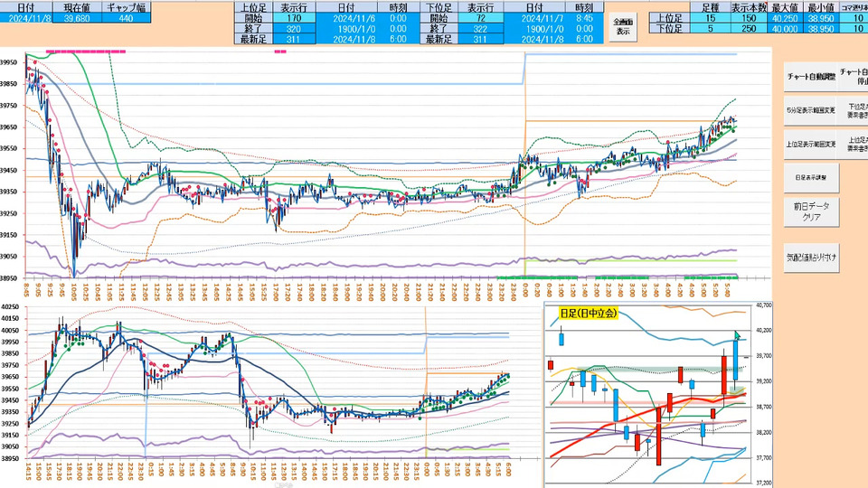Viewport: 868px width, 488px height.
Task: Select the 下位足 最小値 cell 38,950
Action: point(820,29)
